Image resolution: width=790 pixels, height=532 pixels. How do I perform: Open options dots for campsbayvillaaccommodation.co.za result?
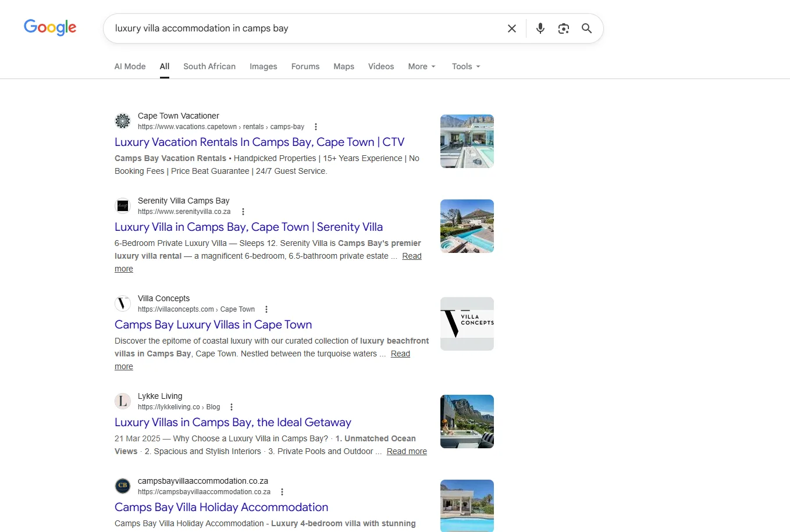(282, 492)
